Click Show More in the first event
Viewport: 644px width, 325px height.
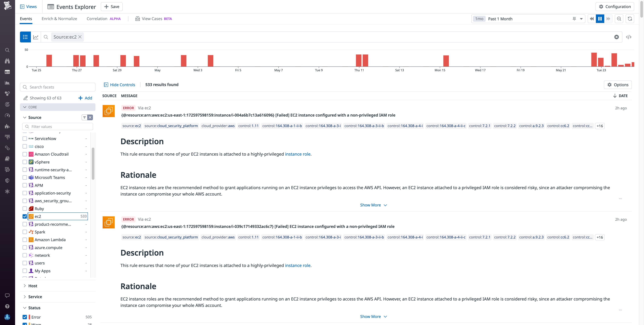[373, 205]
